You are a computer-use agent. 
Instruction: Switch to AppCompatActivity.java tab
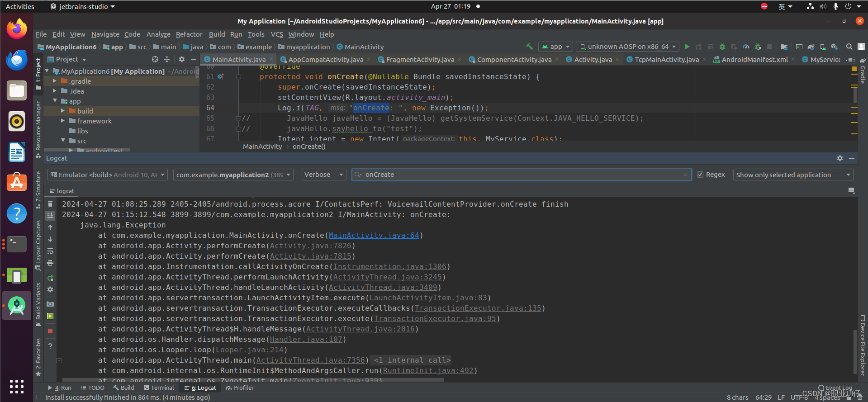pyautogui.click(x=326, y=60)
